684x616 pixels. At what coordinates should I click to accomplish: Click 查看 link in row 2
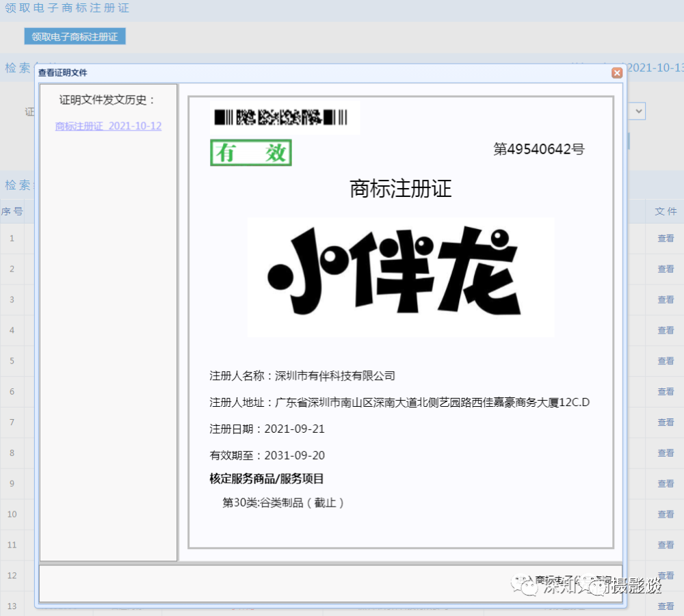pyautogui.click(x=666, y=269)
